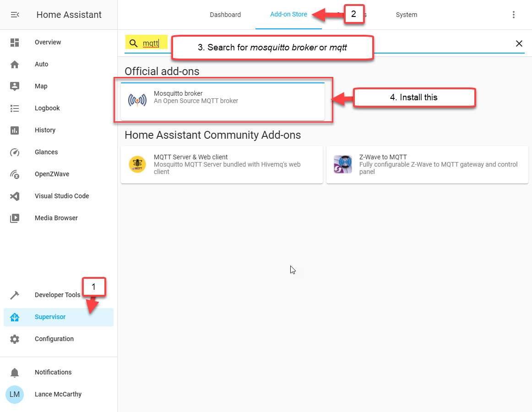Launch Visual Studio Code from sidebar
The image size is (532, 412).
(15, 196)
